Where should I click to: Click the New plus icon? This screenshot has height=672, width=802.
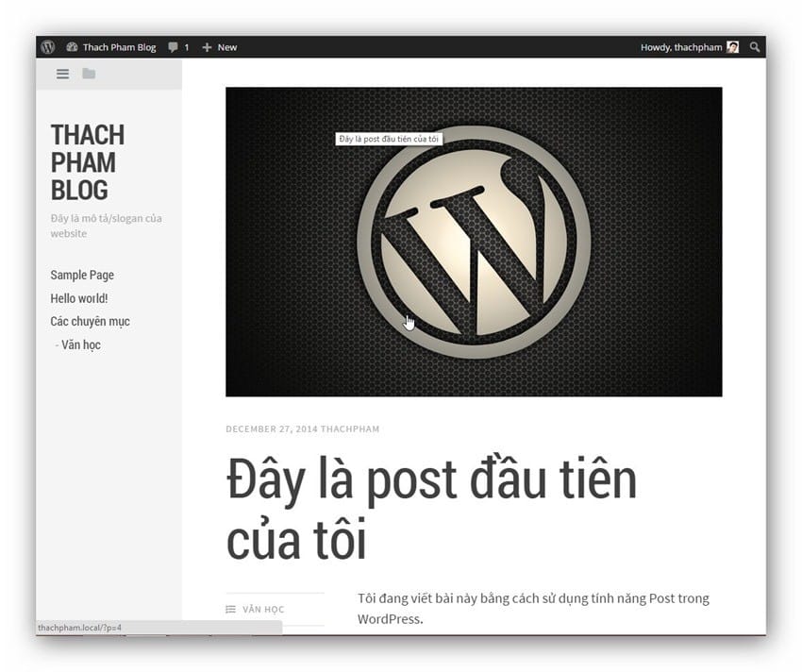tap(207, 47)
